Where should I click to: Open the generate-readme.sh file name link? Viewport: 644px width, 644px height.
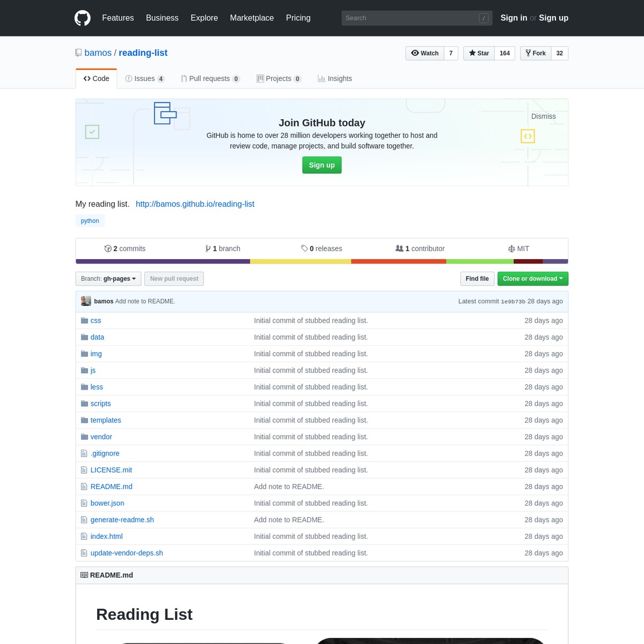pyautogui.click(x=122, y=520)
